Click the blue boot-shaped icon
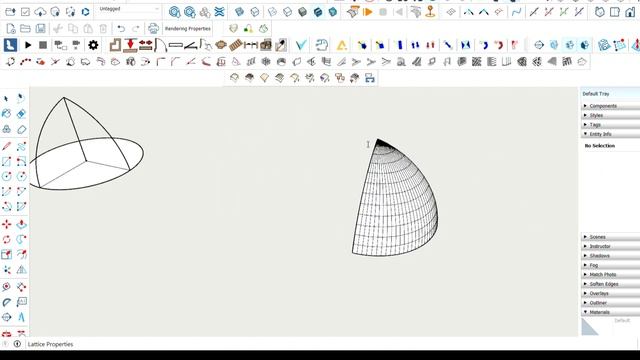640x360 pixels. (10, 45)
